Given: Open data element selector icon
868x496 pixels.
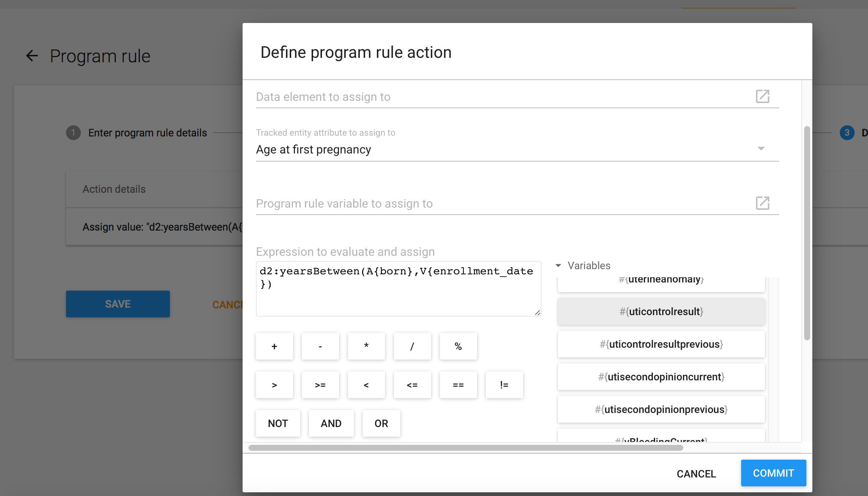Looking at the screenshot, I should tap(762, 96).
